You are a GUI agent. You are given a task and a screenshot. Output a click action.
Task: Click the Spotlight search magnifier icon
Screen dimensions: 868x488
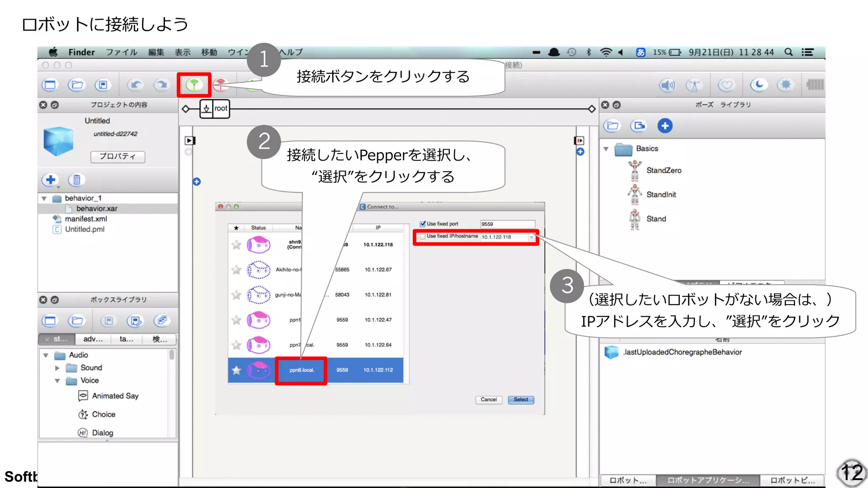788,52
